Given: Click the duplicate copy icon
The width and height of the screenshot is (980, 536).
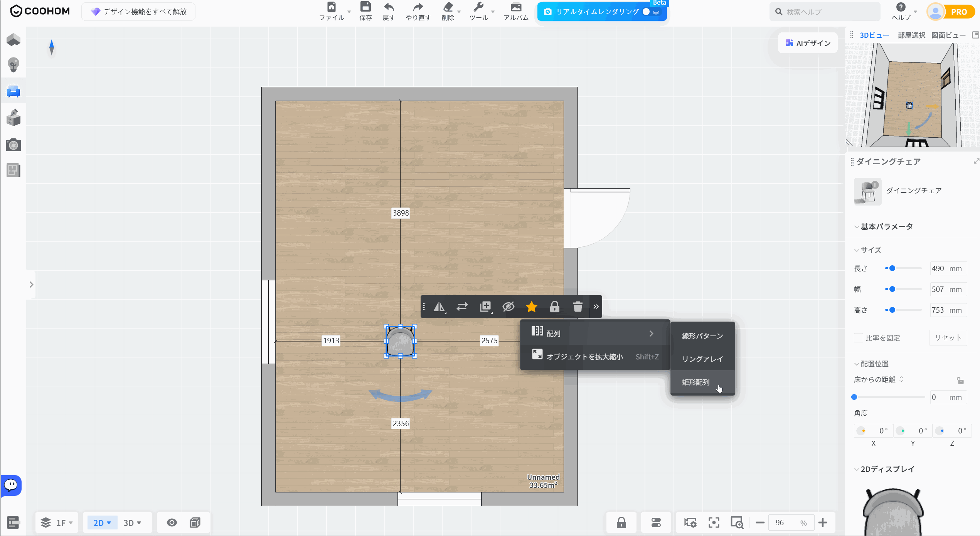Looking at the screenshot, I should (x=485, y=307).
